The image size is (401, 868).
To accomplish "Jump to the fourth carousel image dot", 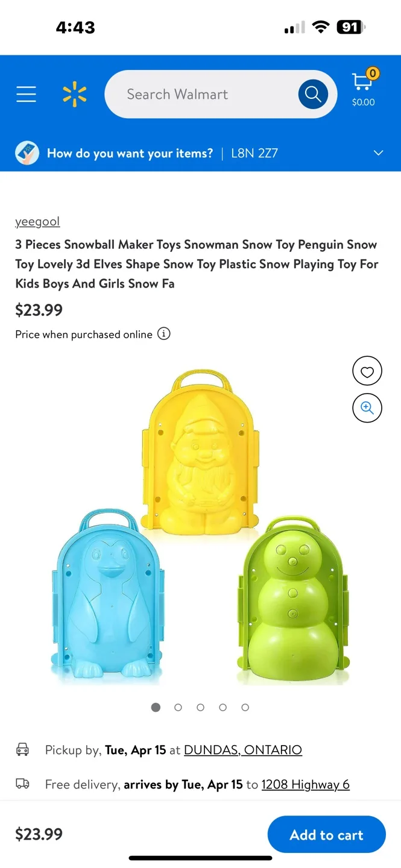I will pyautogui.click(x=223, y=708).
